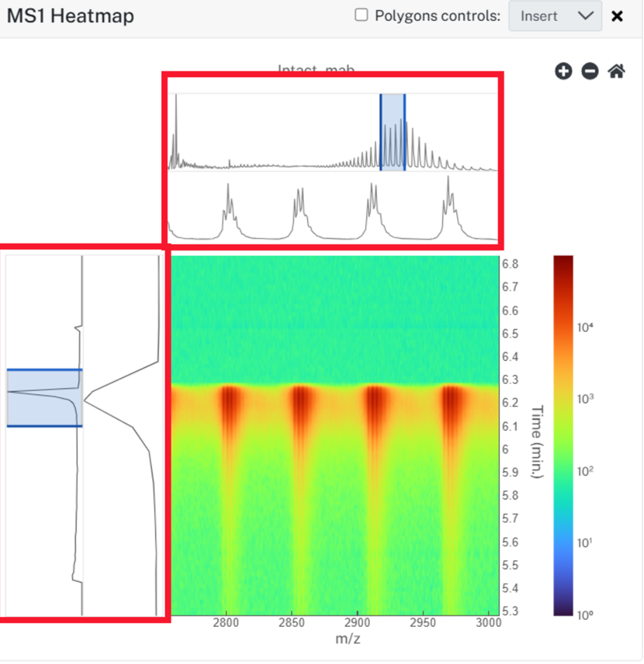
Task: Click the 10⁴ tick label on color bar
Action: point(585,327)
